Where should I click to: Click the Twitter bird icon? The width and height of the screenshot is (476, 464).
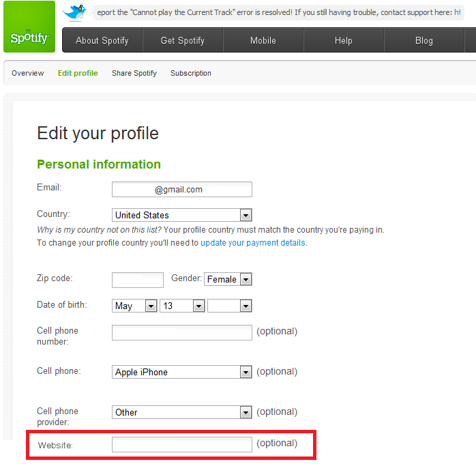[74, 12]
